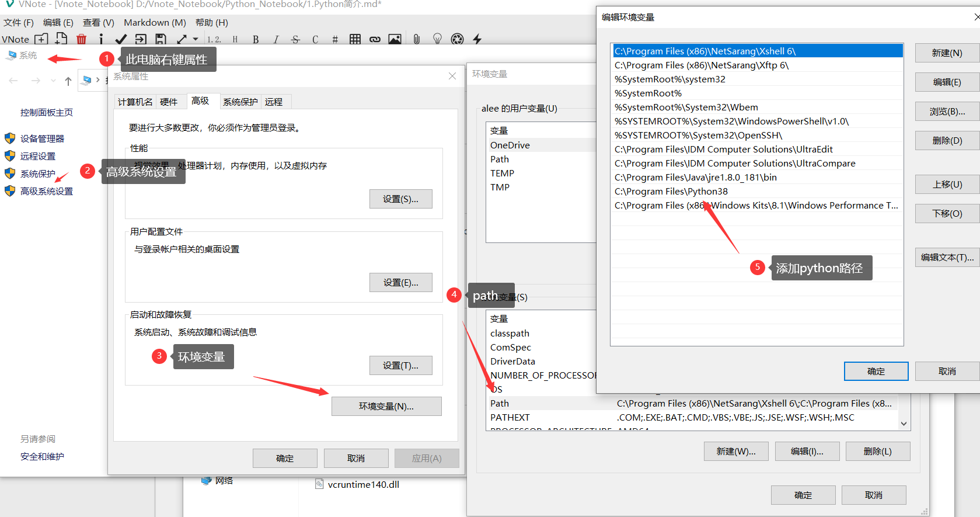Click 应用(A) in System Properties dialog

pos(427,459)
